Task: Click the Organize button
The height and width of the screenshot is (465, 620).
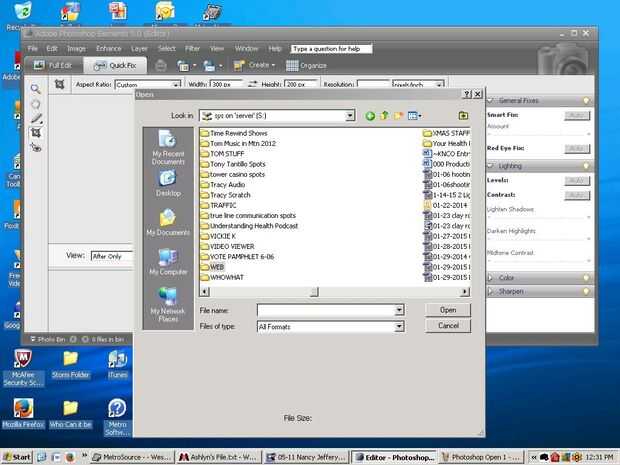Action: click(x=306, y=66)
